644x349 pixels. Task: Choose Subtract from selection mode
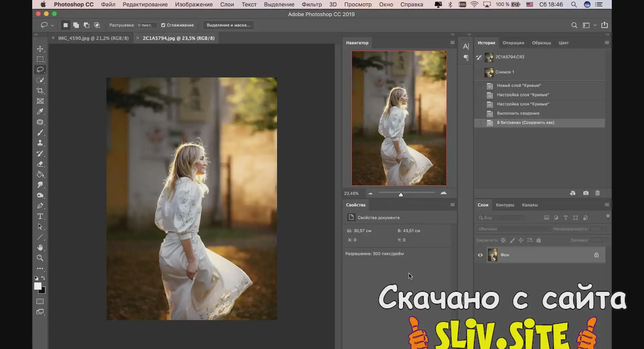(x=87, y=25)
